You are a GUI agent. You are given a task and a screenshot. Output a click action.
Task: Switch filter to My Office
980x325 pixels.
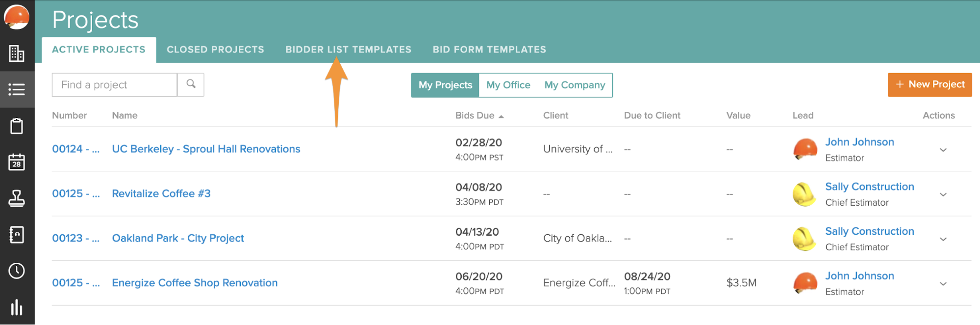pyautogui.click(x=508, y=85)
